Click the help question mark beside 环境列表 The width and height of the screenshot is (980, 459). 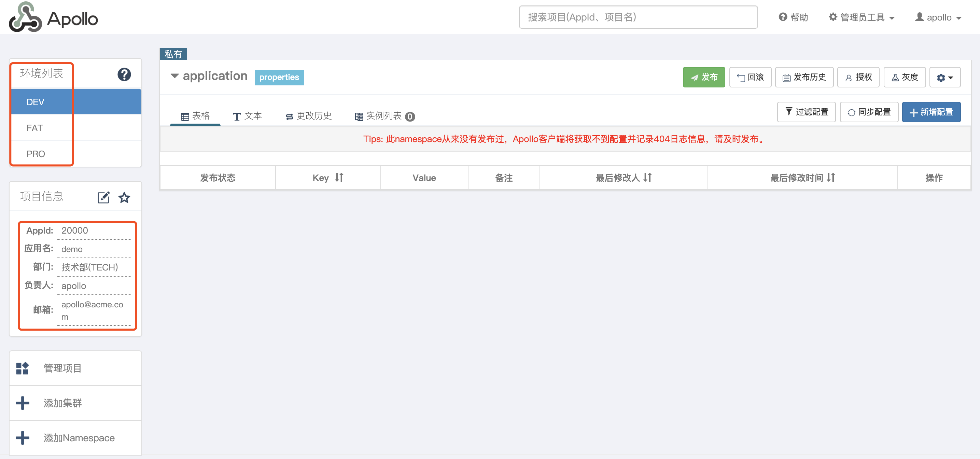pos(124,74)
